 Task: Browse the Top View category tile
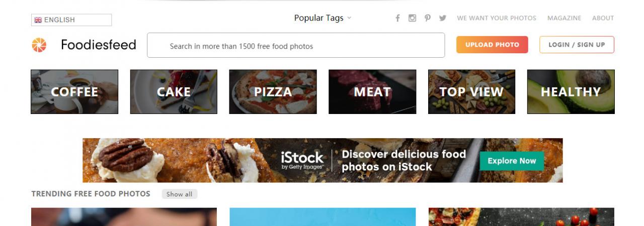click(471, 92)
